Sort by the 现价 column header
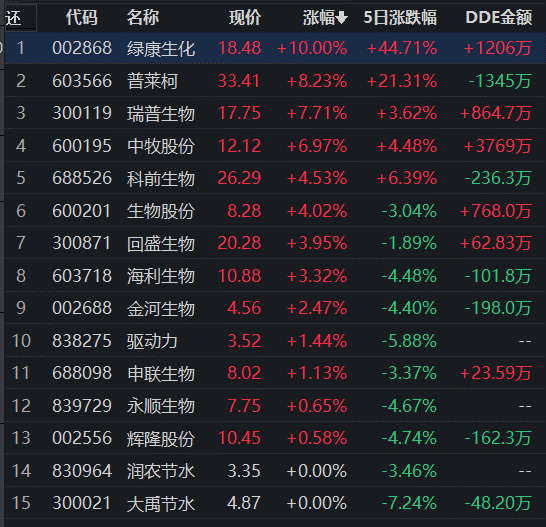546x527 pixels. [245, 17]
